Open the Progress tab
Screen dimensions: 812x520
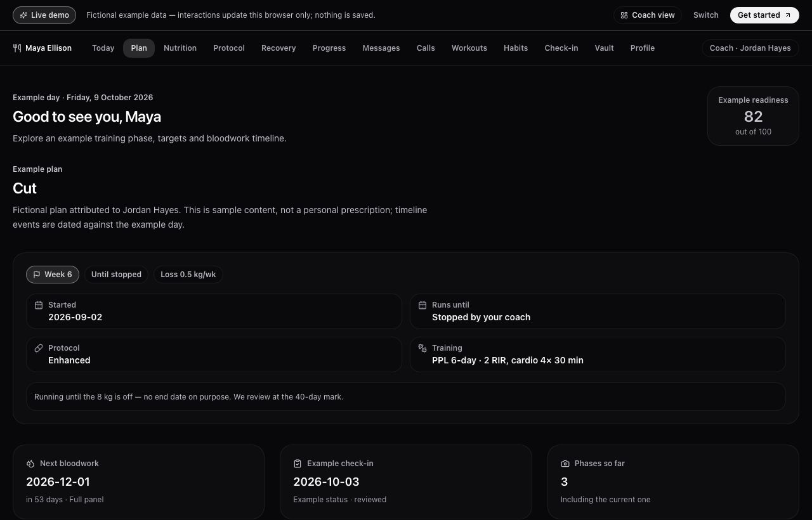coord(329,48)
